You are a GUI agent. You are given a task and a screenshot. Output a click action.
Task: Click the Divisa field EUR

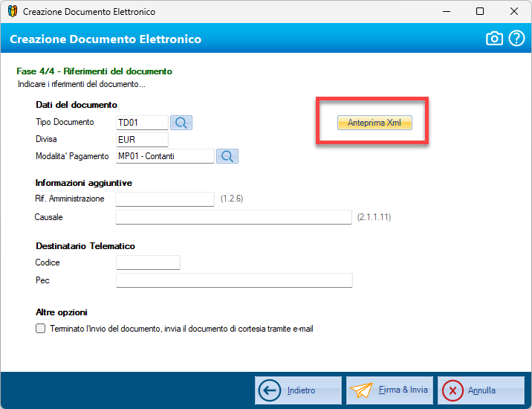click(x=142, y=140)
